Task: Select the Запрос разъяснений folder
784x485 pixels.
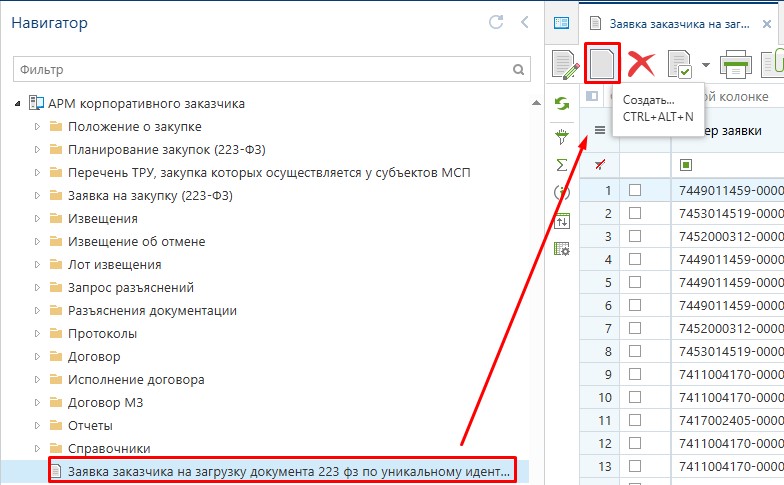Action: pos(130,288)
